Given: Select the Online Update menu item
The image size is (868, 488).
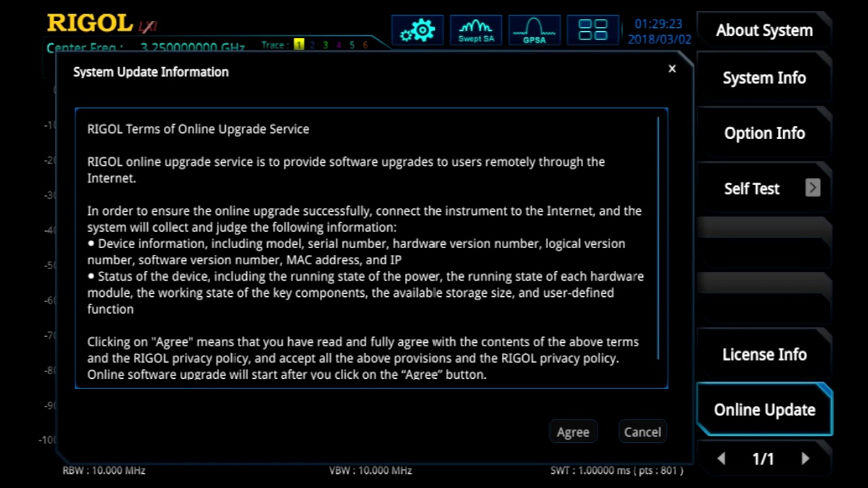Looking at the screenshot, I should click(x=764, y=409).
